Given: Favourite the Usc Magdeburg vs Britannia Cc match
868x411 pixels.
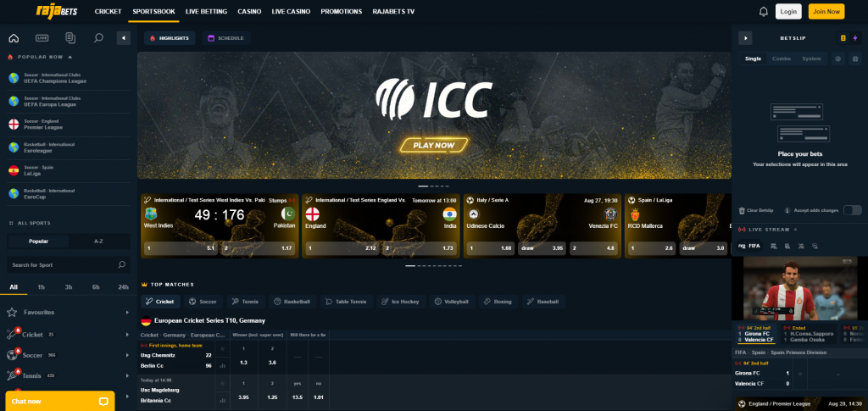Looking at the screenshot, I should click(222, 383).
